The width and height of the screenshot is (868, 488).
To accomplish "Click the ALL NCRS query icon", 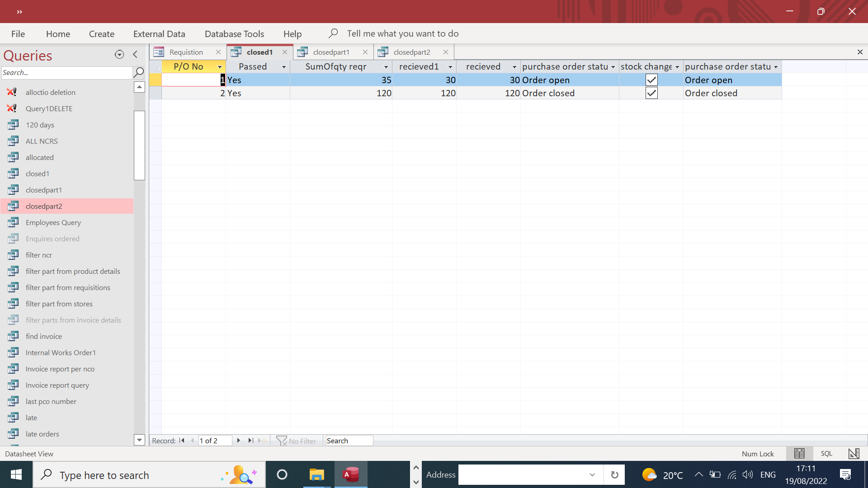I will [x=13, y=141].
